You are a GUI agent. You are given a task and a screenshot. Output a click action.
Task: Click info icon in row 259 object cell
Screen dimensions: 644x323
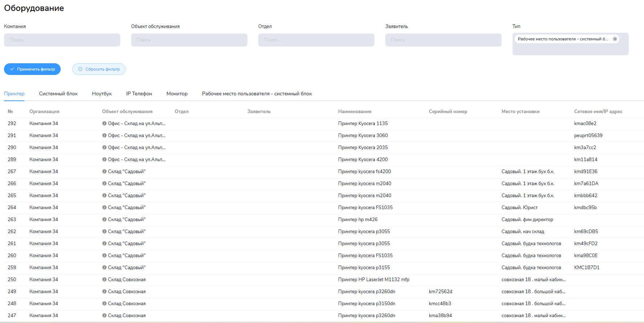[x=104, y=268]
